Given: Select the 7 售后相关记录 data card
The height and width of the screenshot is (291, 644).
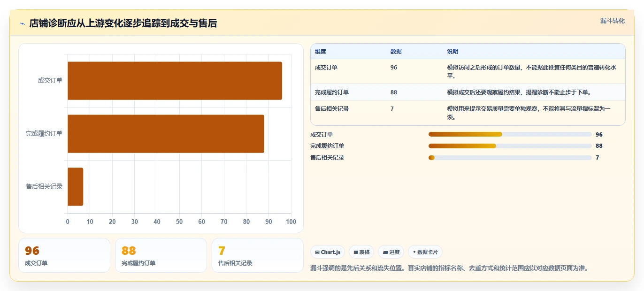Looking at the screenshot, I should pos(258,255).
